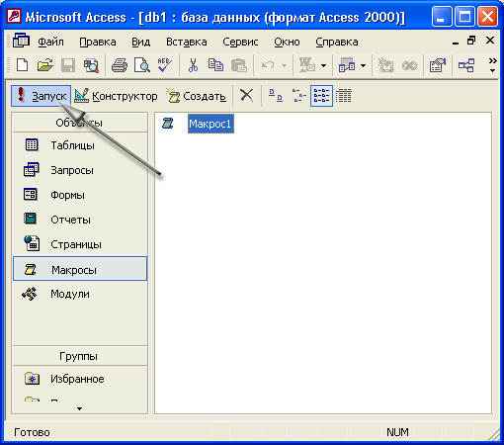This screenshot has height=445, width=504.
Task: Run the Spelling check icon
Action: [165, 65]
